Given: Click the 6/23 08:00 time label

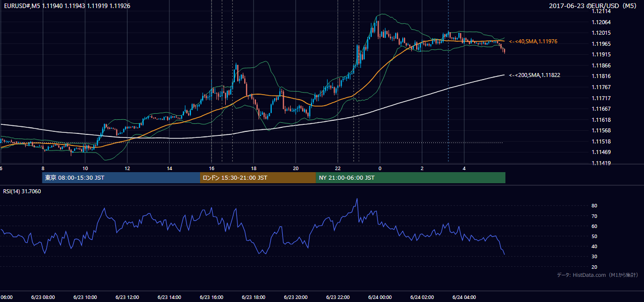Looking at the screenshot, I should pos(42,297).
